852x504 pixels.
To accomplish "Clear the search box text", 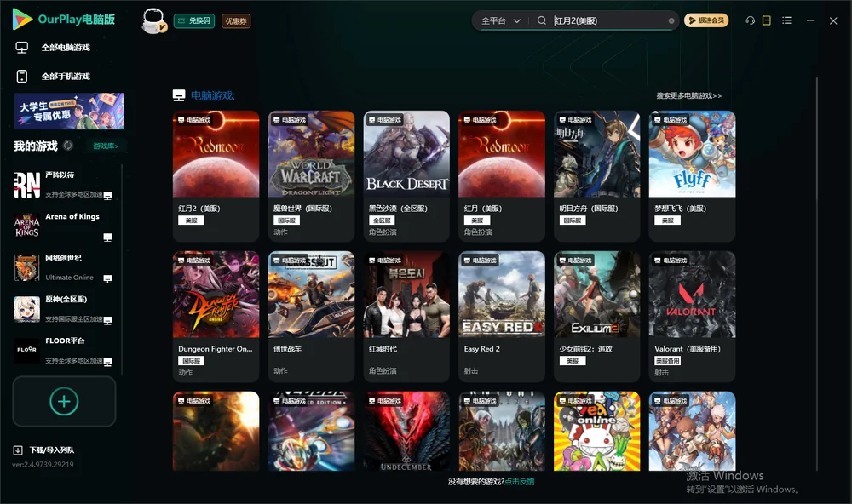I will click(x=671, y=21).
